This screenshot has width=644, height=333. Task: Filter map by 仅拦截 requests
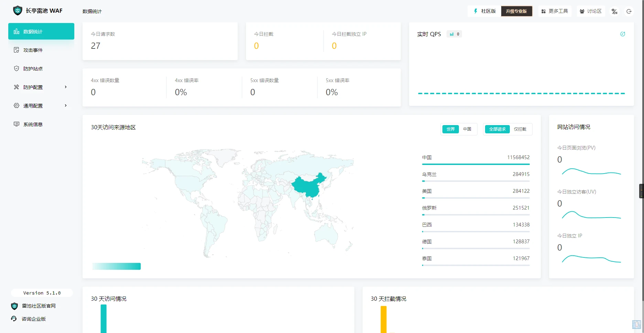point(520,129)
